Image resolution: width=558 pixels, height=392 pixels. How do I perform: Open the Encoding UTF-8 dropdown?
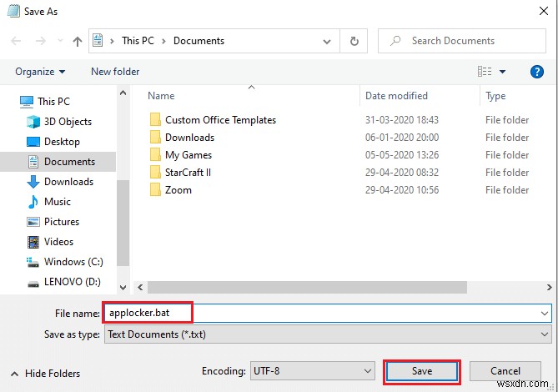pos(313,371)
